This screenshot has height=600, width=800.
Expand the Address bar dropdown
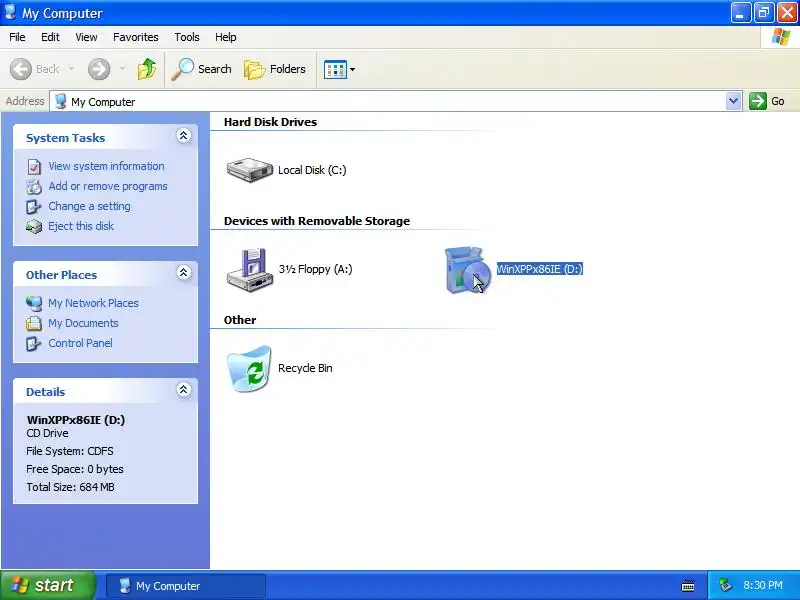[734, 101]
